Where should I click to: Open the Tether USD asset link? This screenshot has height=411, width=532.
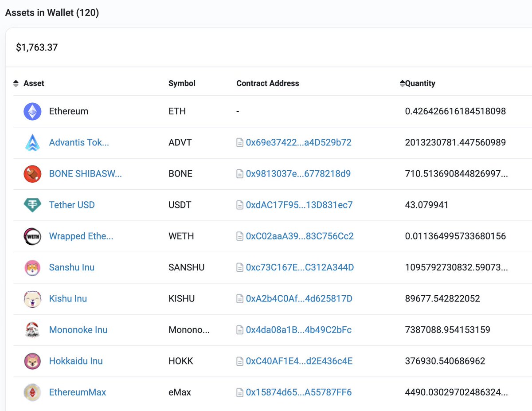click(x=72, y=205)
